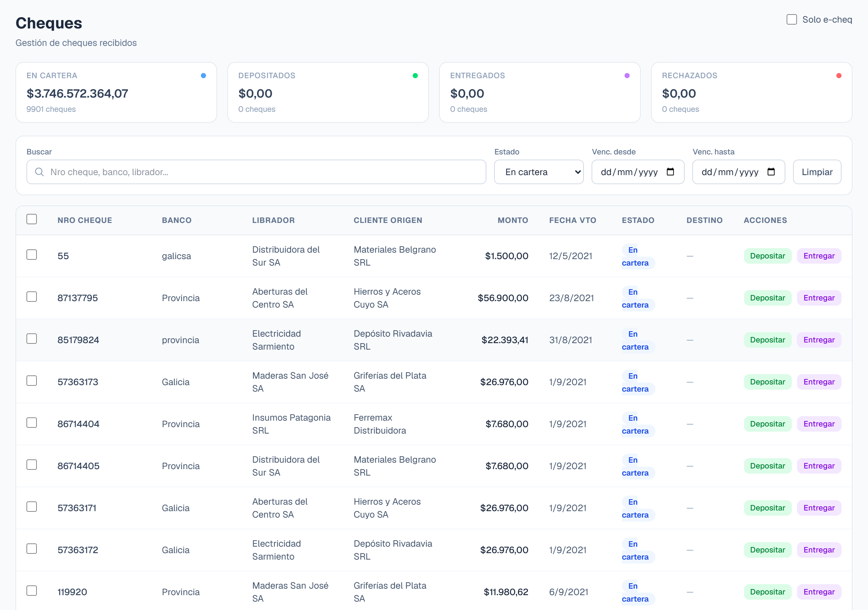
Task: Entregar cheque 86714404
Action: tap(819, 424)
